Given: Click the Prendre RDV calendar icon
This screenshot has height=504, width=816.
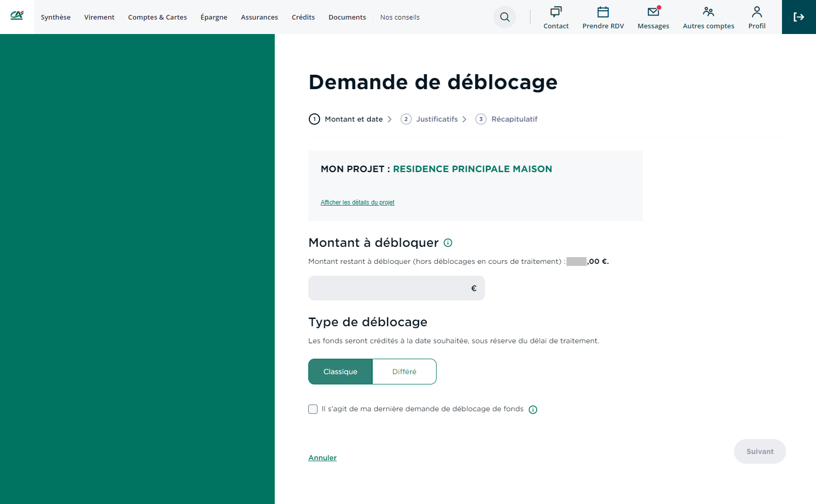Looking at the screenshot, I should (603, 12).
